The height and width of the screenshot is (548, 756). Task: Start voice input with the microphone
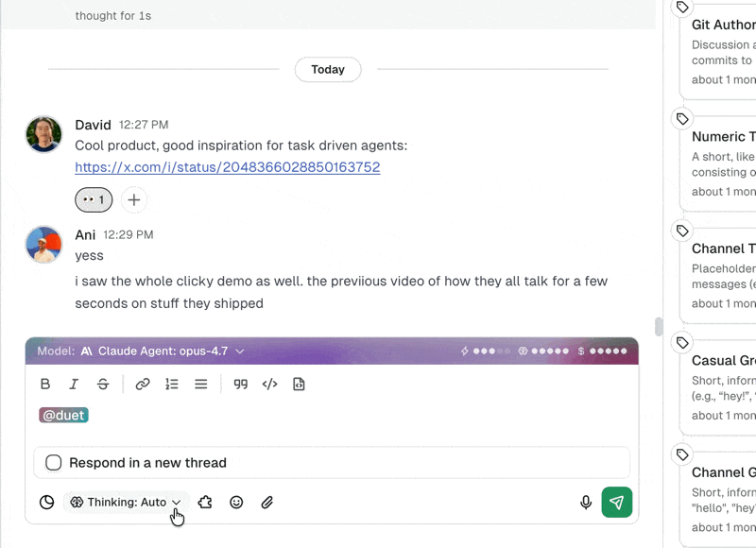[586, 503]
